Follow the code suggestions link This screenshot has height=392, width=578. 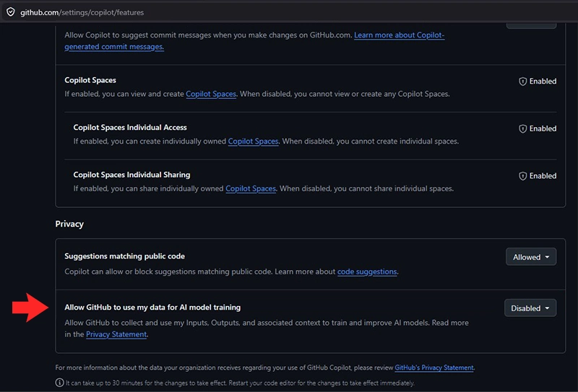coord(367,271)
